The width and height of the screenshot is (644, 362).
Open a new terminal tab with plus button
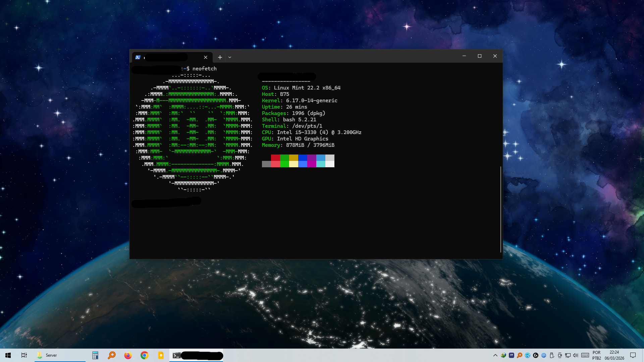pyautogui.click(x=220, y=57)
